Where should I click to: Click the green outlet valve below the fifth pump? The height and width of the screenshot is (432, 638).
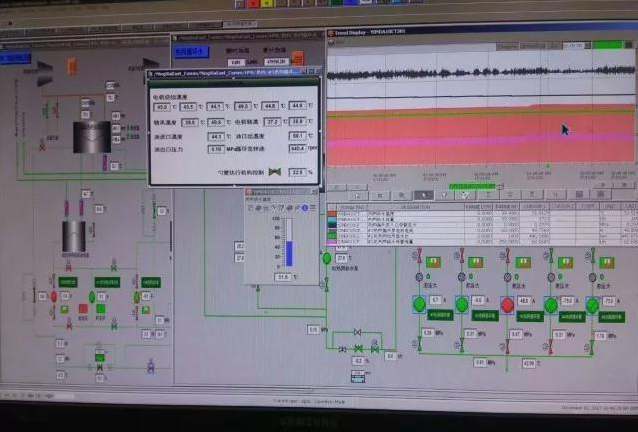pyautogui.click(x=592, y=347)
